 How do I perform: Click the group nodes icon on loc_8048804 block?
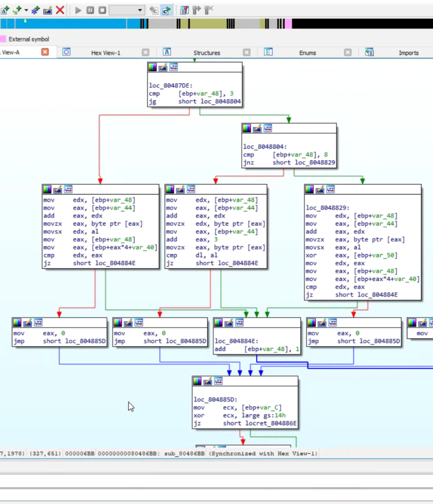pyautogui.click(x=268, y=128)
